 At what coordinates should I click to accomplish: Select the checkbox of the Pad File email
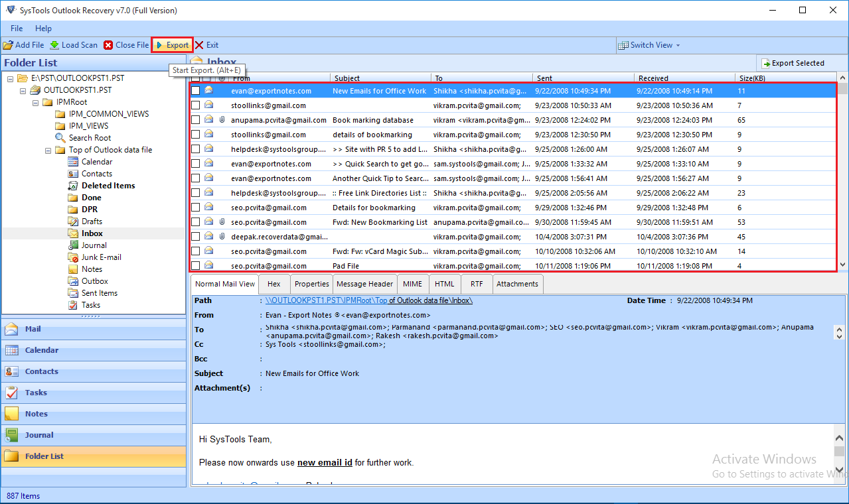point(196,265)
